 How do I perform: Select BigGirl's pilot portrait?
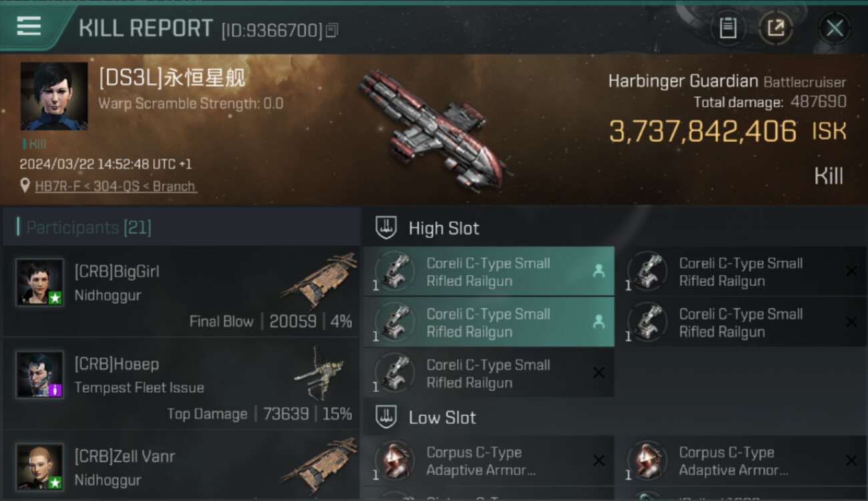(x=40, y=283)
